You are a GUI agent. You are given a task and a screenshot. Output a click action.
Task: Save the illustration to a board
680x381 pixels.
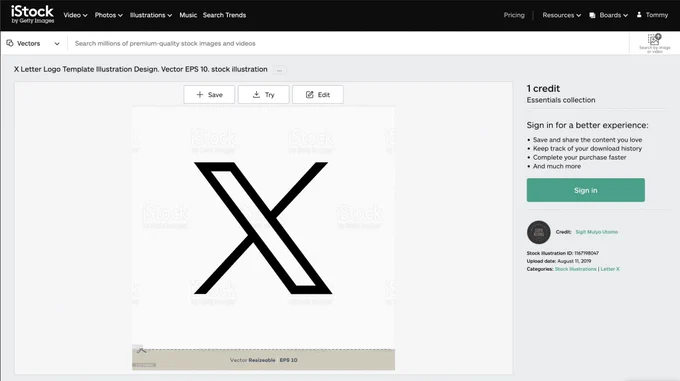[x=209, y=94]
